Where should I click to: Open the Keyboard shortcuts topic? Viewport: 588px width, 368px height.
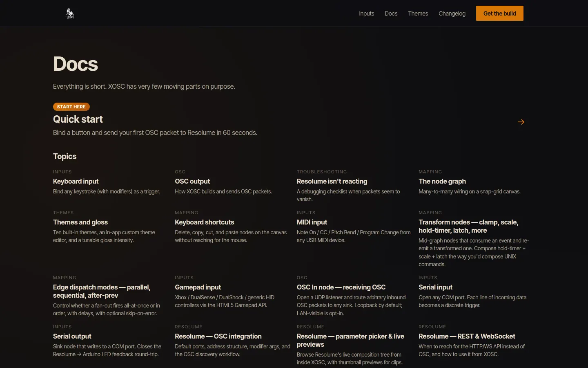[205, 222]
